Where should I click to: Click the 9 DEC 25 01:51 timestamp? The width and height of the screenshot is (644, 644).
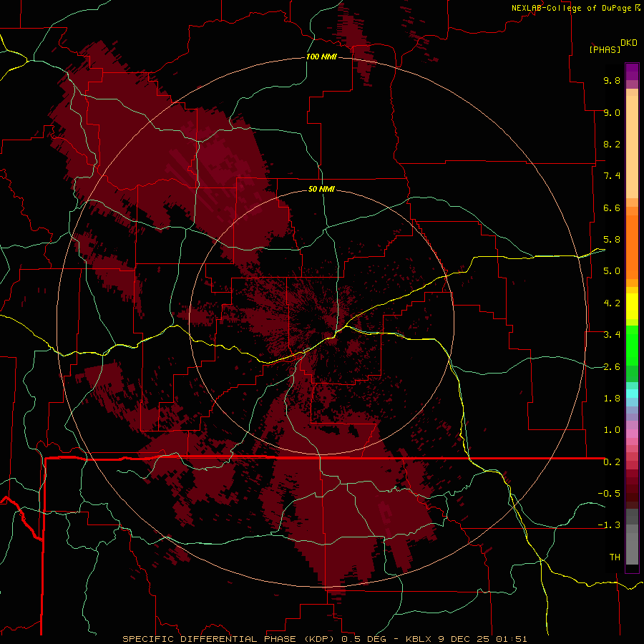click(483, 639)
